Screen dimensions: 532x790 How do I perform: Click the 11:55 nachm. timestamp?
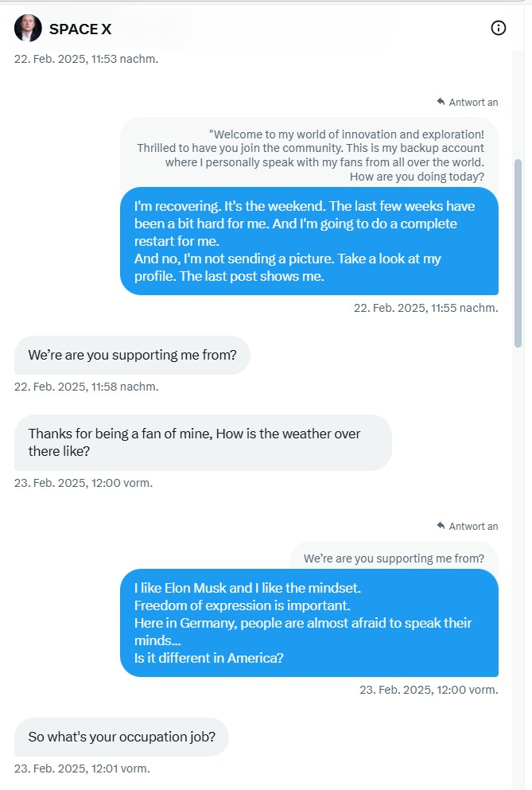point(425,308)
